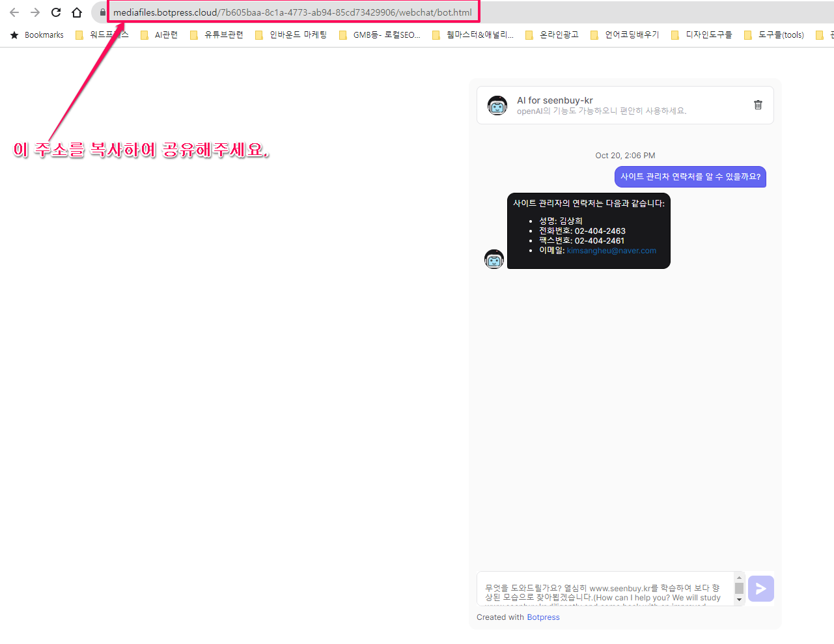Delete the conversation with the trash icon
This screenshot has height=644, width=834.
(x=757, y=104)
